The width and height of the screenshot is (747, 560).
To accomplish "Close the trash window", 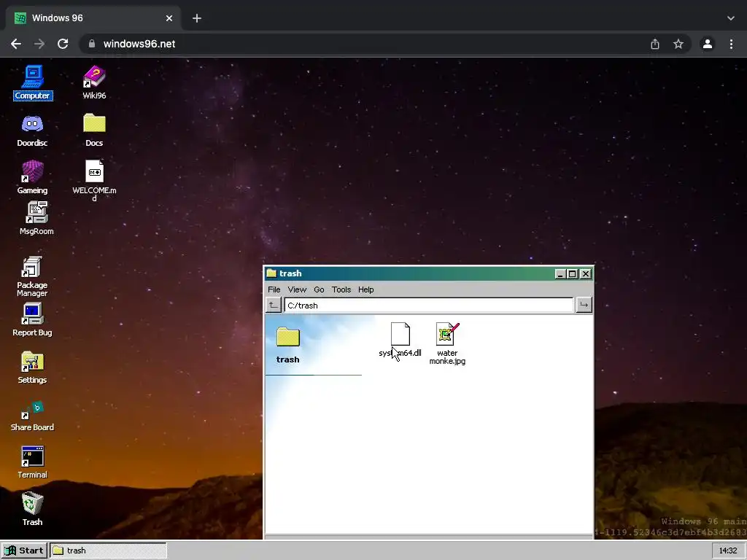I will coord(586,274).
